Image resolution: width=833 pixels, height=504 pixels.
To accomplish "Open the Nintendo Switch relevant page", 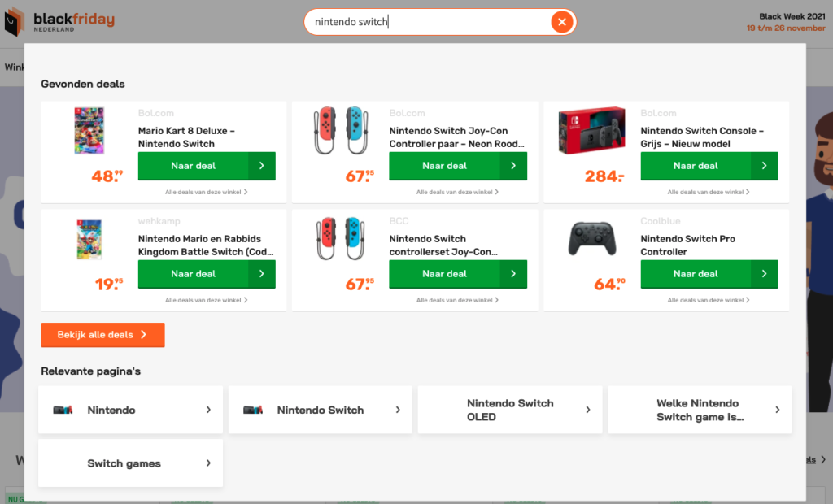I will click(x=320, y=410).
